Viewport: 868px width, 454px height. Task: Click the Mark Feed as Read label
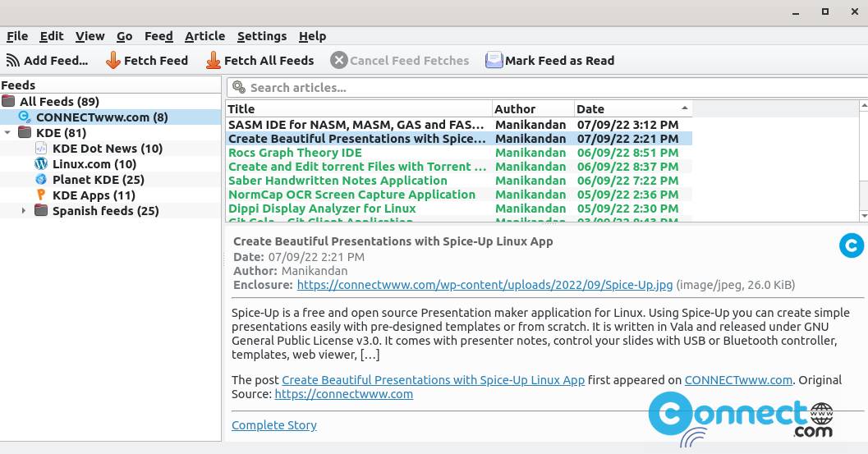pos(560,61)
